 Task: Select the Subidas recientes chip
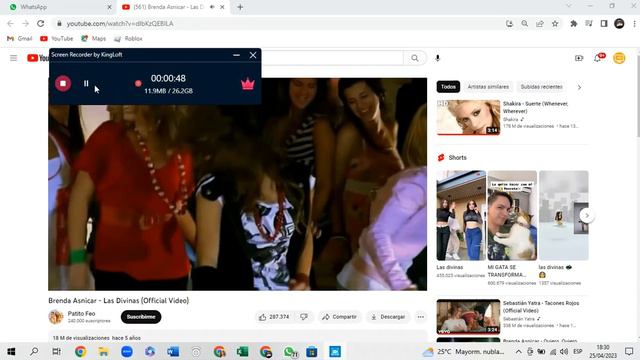[x=542, y=87]
